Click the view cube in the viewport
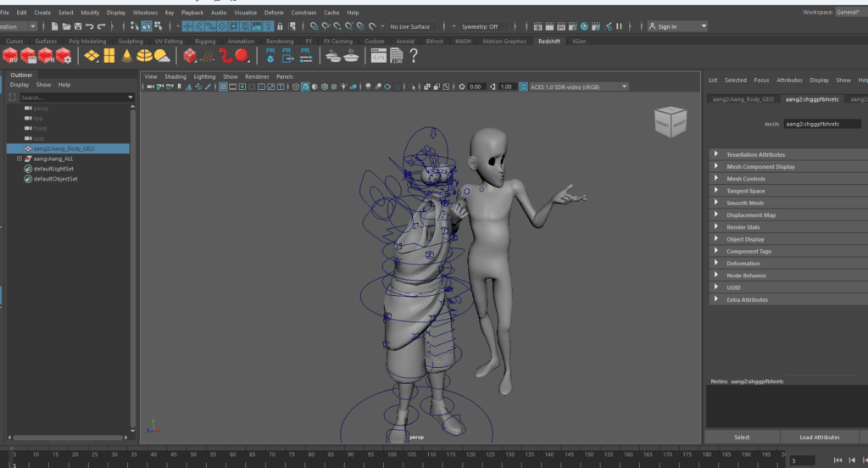Viewport: 868px width, 468px height. (670, 121)
